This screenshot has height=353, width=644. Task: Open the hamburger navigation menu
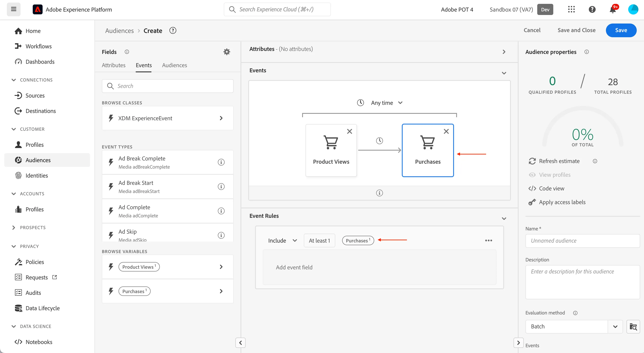click(13, 9)
